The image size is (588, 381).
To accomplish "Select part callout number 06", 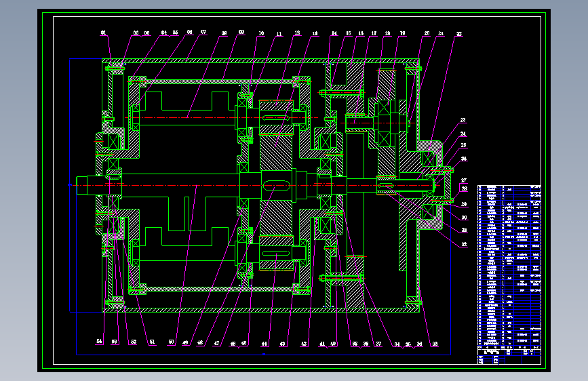I will point(190,33).
